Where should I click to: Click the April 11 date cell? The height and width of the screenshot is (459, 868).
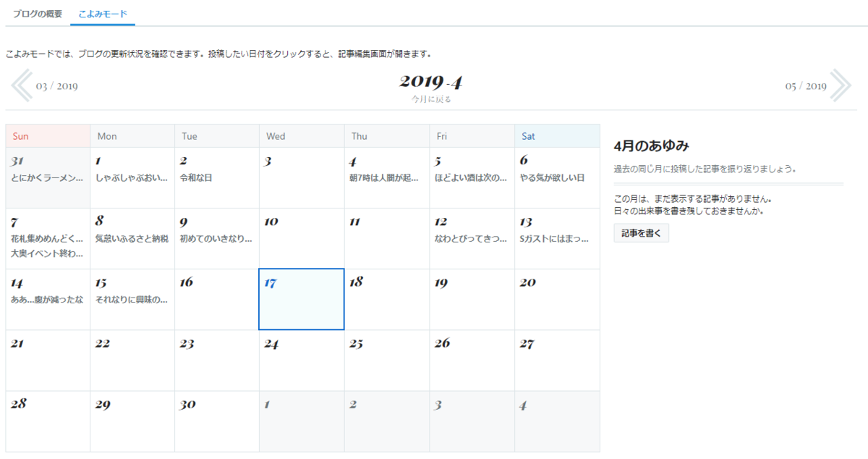click(387, 238)
